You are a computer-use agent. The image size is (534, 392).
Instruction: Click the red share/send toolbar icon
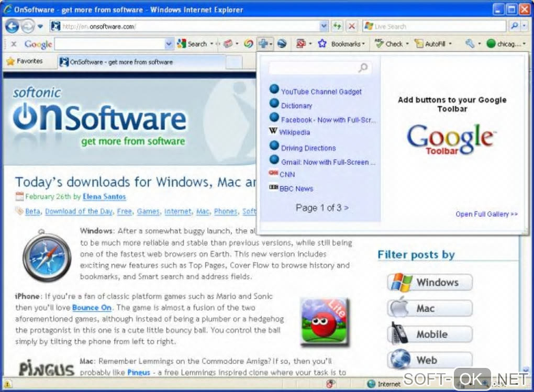point(301,43)
